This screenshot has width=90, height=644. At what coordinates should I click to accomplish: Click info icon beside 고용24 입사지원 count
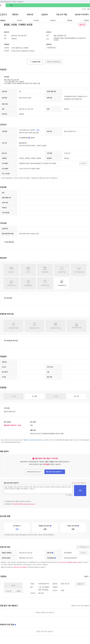[78, 526]
